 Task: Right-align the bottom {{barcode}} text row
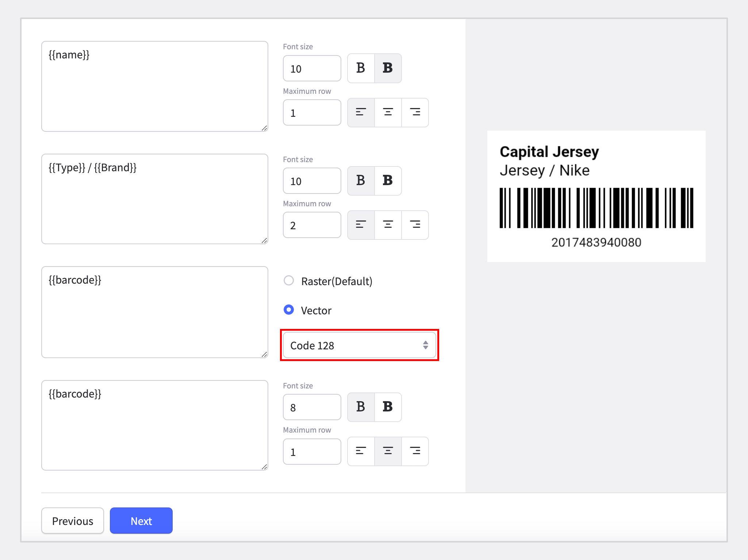pyautogui.click(x=415, y=451)
